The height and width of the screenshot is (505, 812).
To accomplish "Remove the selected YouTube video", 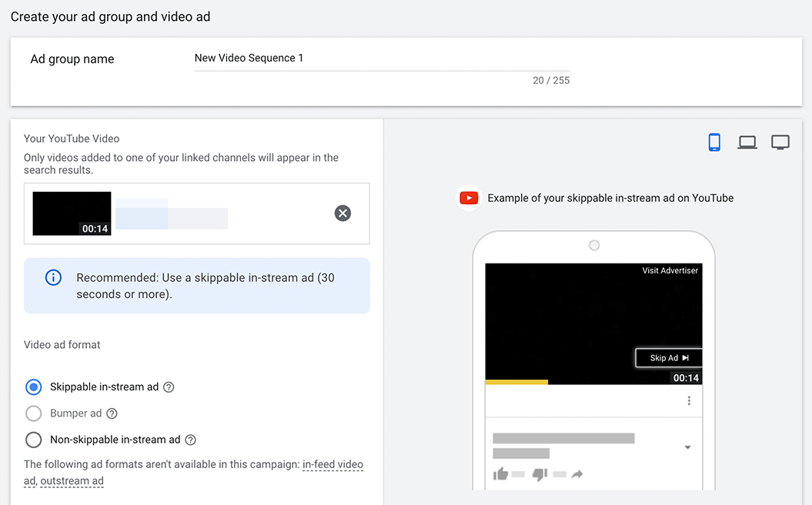I will pos(343,213).
